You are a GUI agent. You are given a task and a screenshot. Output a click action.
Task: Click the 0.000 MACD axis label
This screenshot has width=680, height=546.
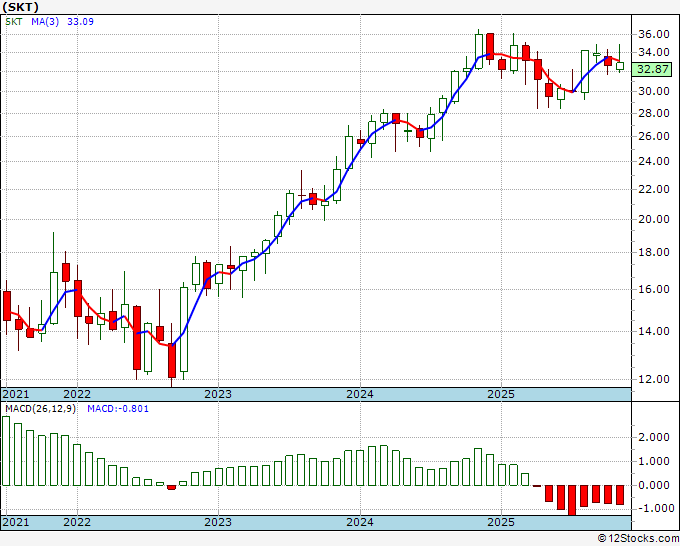[656, 485]
